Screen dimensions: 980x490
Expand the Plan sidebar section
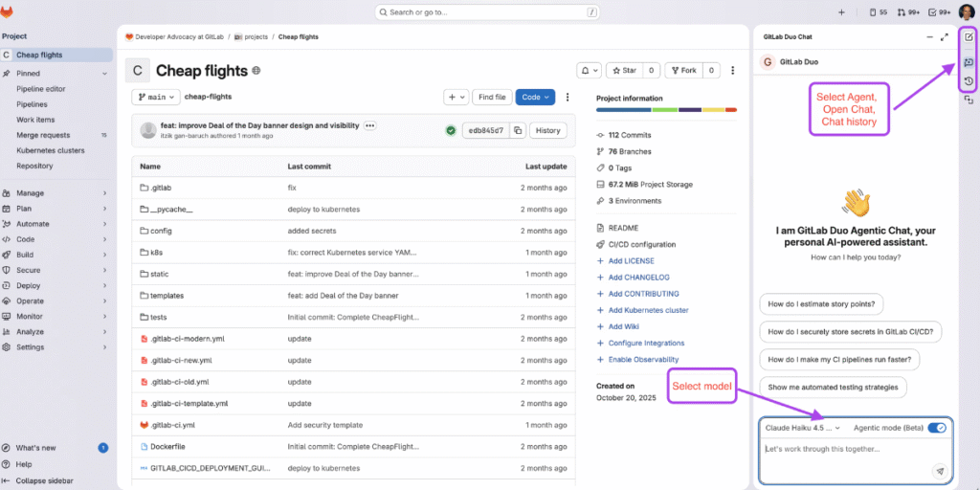click(56, 209)
